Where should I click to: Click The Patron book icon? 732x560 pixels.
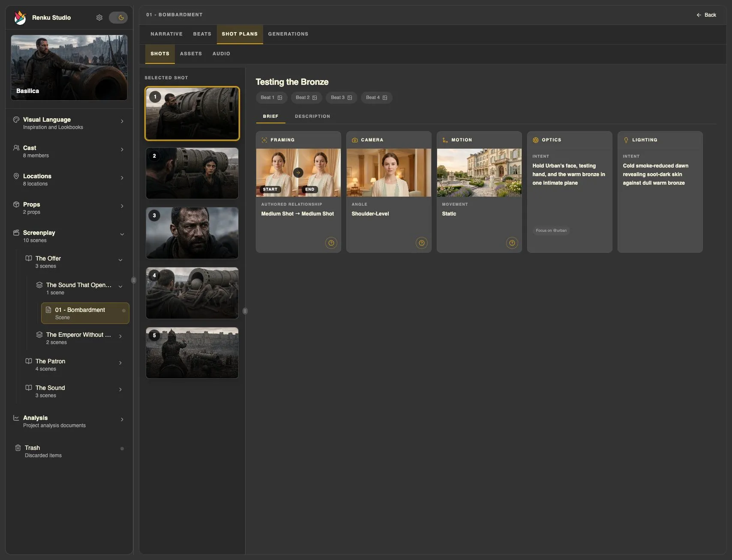coord(29,361)
